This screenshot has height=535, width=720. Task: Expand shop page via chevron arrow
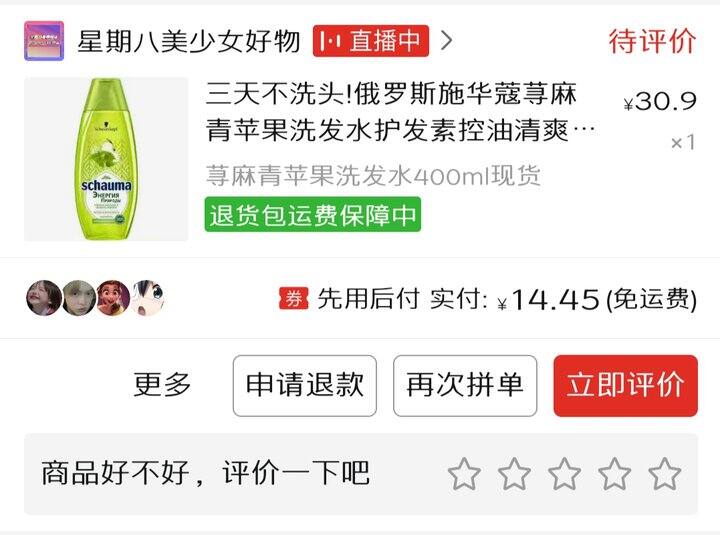(x=446, y=41)
